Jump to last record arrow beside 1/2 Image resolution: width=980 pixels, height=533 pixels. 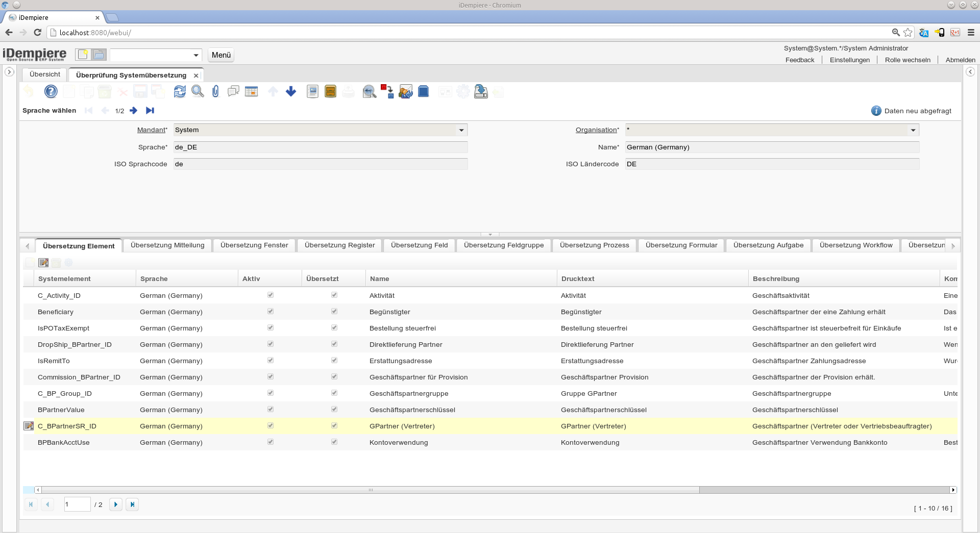tap(150, 111)
